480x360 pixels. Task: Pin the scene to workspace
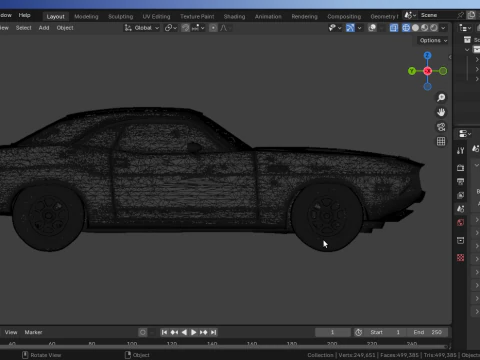[x=460, y=15]
